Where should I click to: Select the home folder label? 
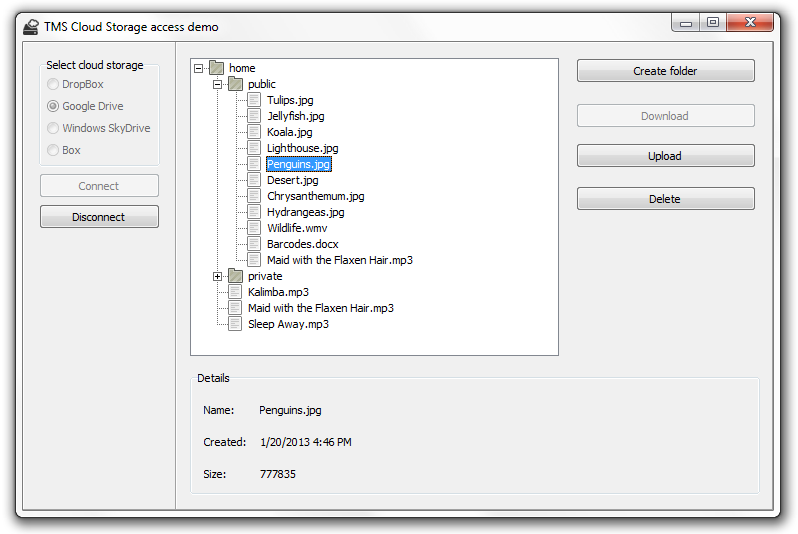point(242,68)
